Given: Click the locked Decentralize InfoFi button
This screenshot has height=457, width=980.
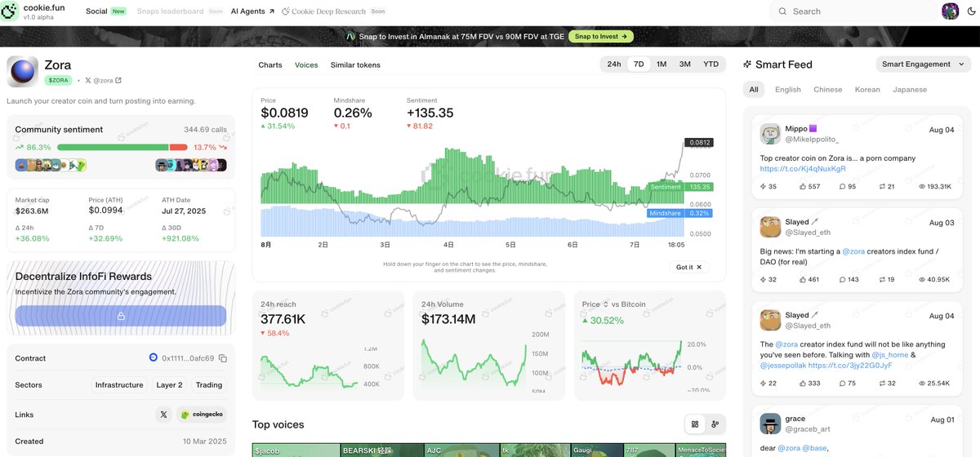Looking at the screenshot, I should click(x=120, y=316).
